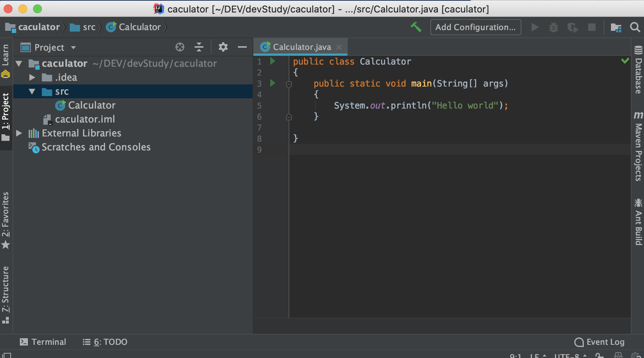Open the 2: Favorites tool window
644x358 pixels.
[x=6, y=220]
